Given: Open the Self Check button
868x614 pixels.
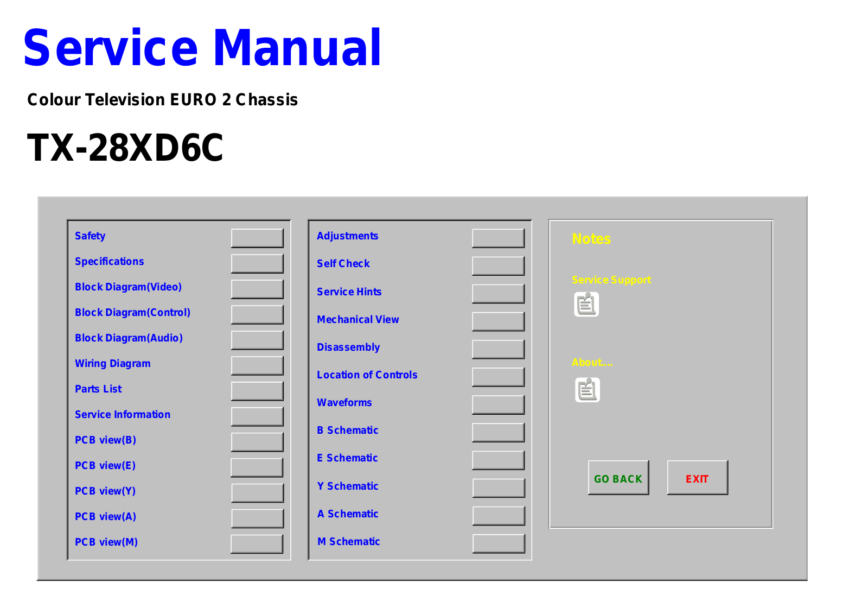Looking at the screenshot, I should pos(498,266).
